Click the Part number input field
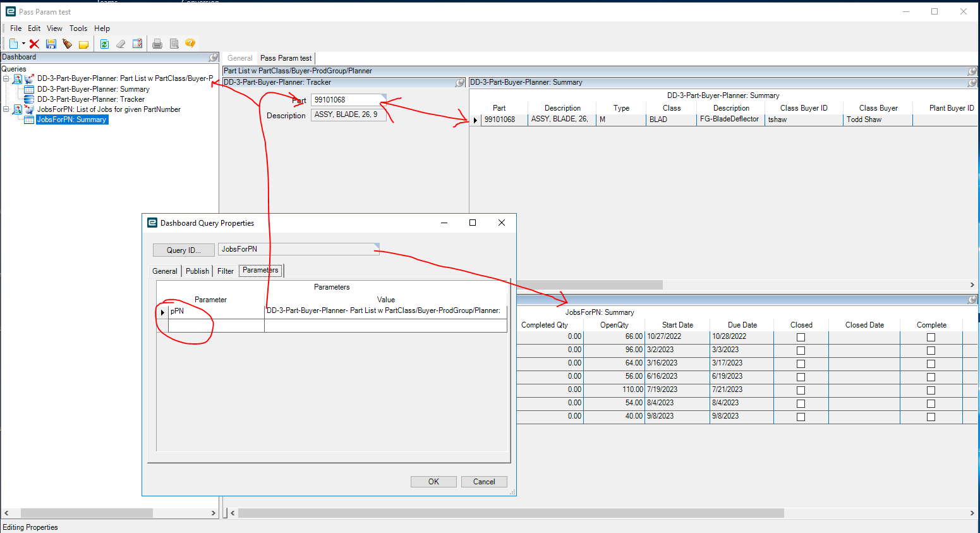Image resolution: width=980 pixels, height=533 pixels. (346, 100)
